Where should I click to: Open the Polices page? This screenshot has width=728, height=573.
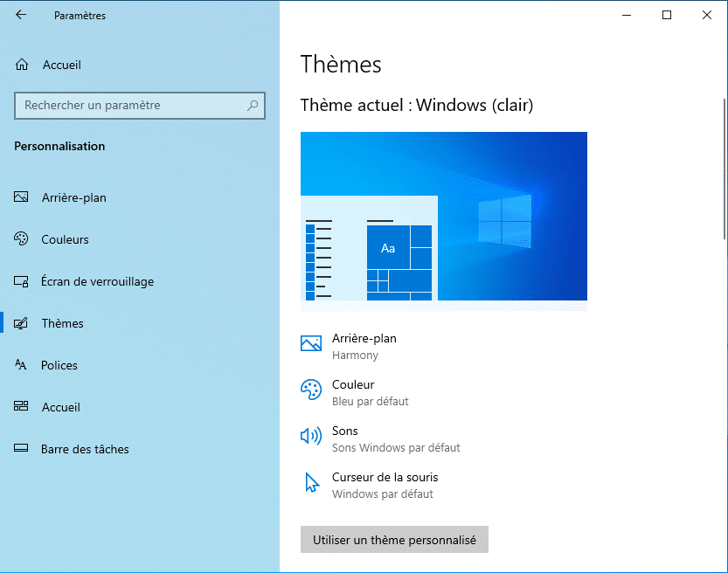click(59, 365)
